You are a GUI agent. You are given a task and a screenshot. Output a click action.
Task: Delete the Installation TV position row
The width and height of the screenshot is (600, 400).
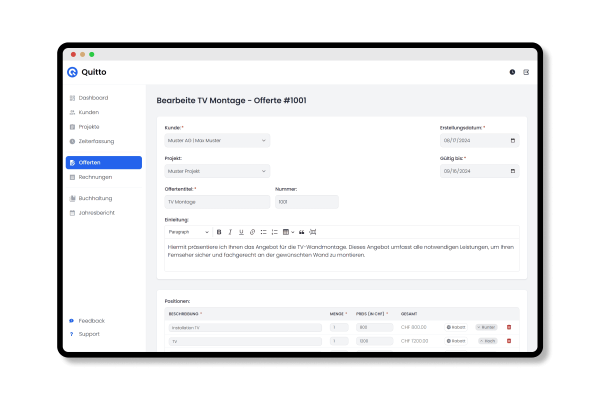[508, 327]
